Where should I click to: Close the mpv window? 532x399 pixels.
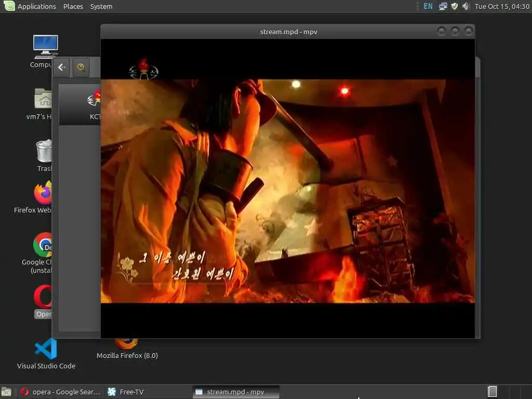[469, 32]
